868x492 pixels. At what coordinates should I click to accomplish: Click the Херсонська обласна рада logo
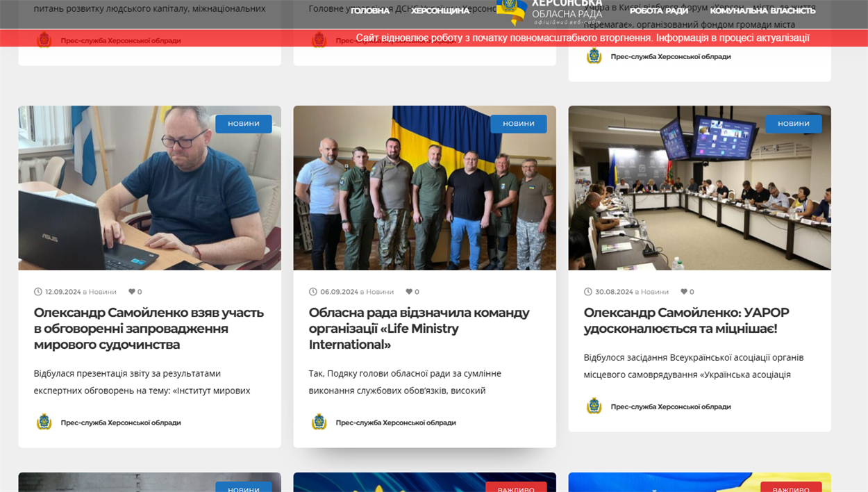[x=551, y=13]
